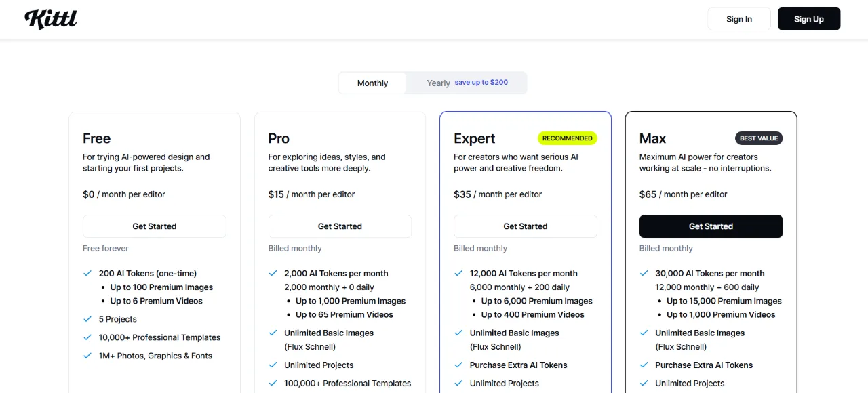
Task: Click checkmark next to 1M+ Photos, Graphics & Fonts
Action: pos(87,355)
